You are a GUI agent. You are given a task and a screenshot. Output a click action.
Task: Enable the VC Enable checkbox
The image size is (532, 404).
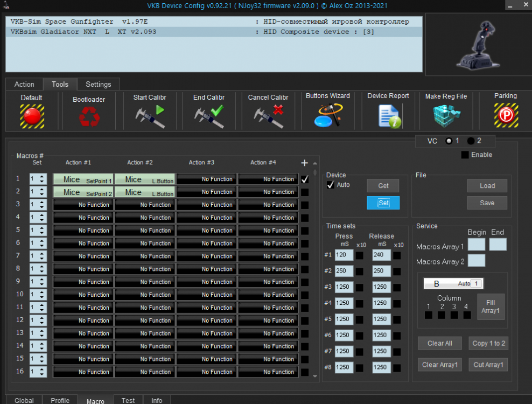coord(465,155)
